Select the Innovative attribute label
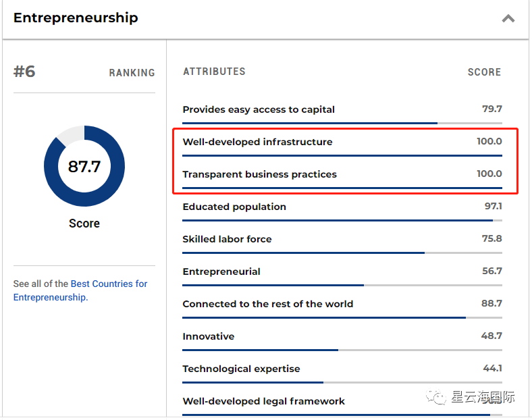Viewport: 532px width, 420px height. click(x=209, y=336)
